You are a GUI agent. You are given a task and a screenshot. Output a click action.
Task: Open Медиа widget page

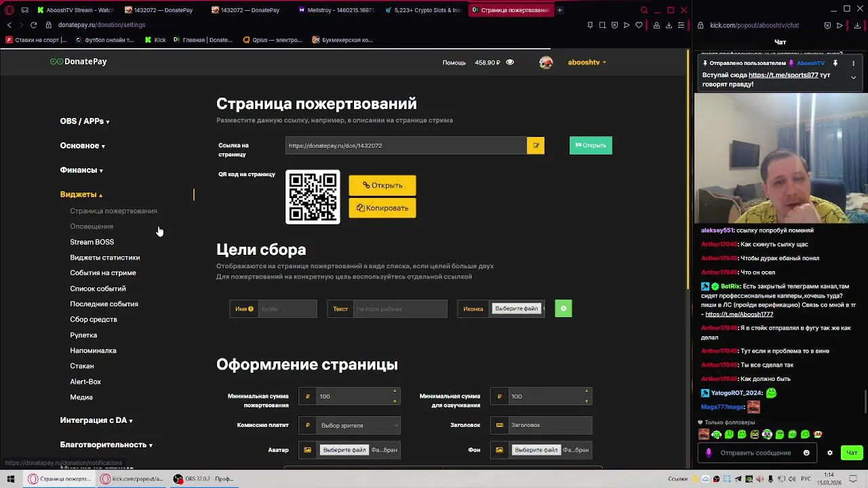point(81,397)
